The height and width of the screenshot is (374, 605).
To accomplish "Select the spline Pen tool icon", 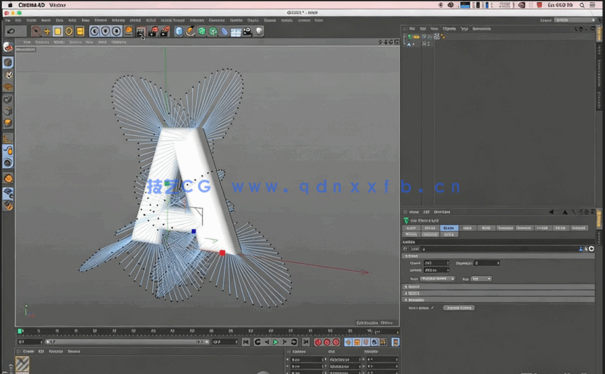I will coord(190,31).
